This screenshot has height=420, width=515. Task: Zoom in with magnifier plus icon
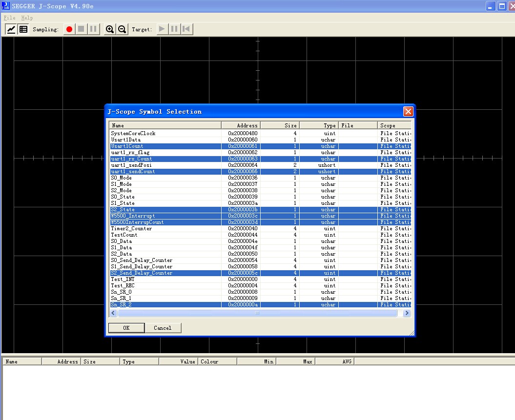pos(110,29)
